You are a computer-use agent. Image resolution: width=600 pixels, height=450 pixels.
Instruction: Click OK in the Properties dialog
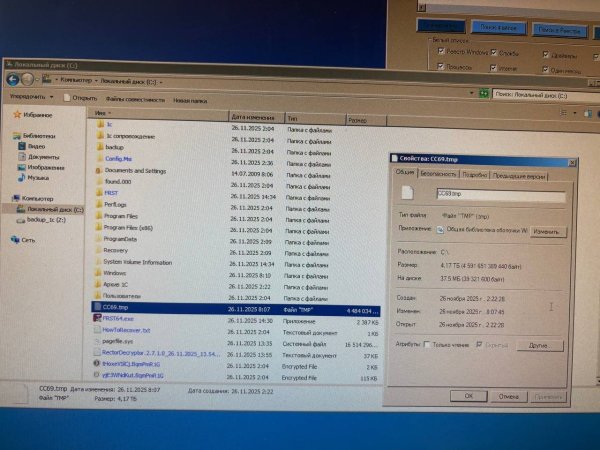click(x=469, y=396)
